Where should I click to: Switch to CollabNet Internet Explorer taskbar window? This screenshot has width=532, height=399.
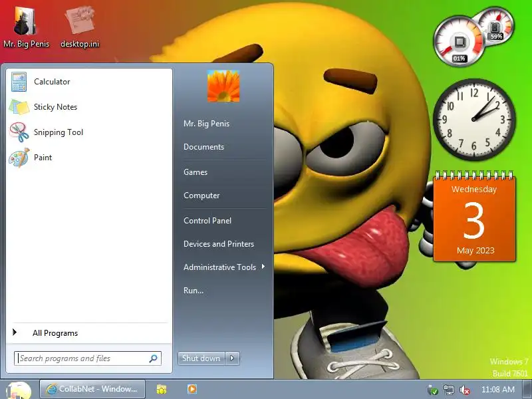[92, 389]
